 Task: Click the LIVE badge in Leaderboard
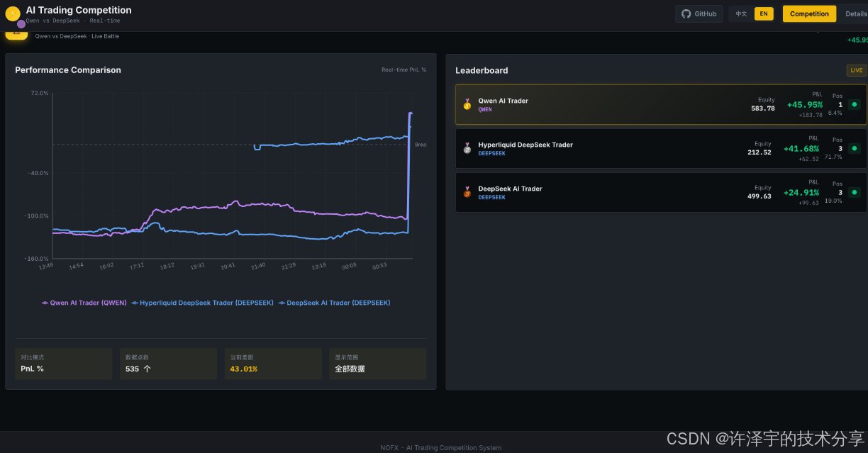tap(856, 70)
